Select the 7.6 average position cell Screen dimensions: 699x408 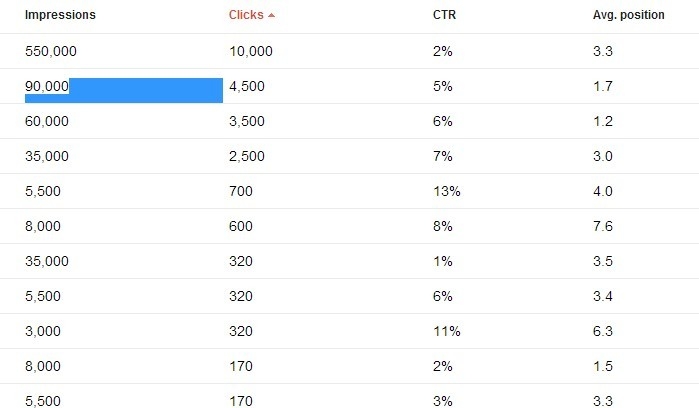[x=603, y=226]
